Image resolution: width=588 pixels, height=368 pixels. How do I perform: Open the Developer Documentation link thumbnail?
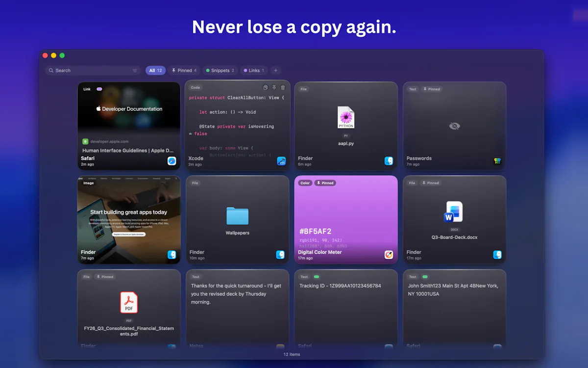(x=129, y=108)
